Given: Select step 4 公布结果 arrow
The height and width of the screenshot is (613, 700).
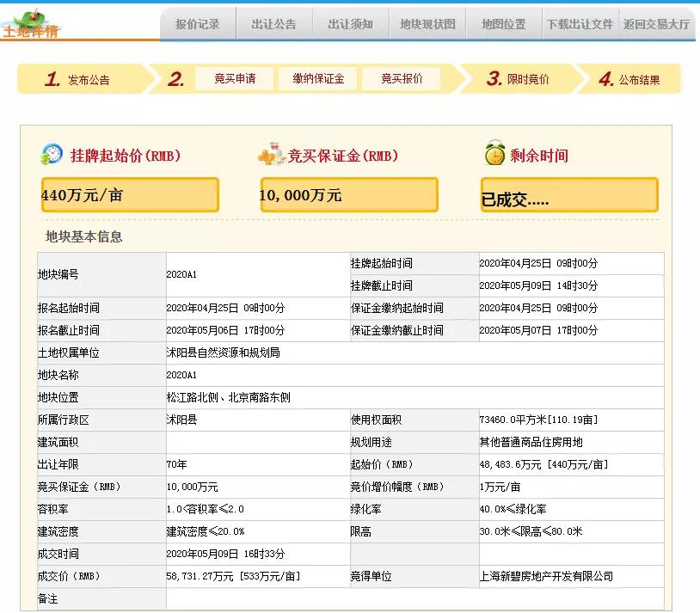Looking at the screenshot, I should (x=630, y=78).
